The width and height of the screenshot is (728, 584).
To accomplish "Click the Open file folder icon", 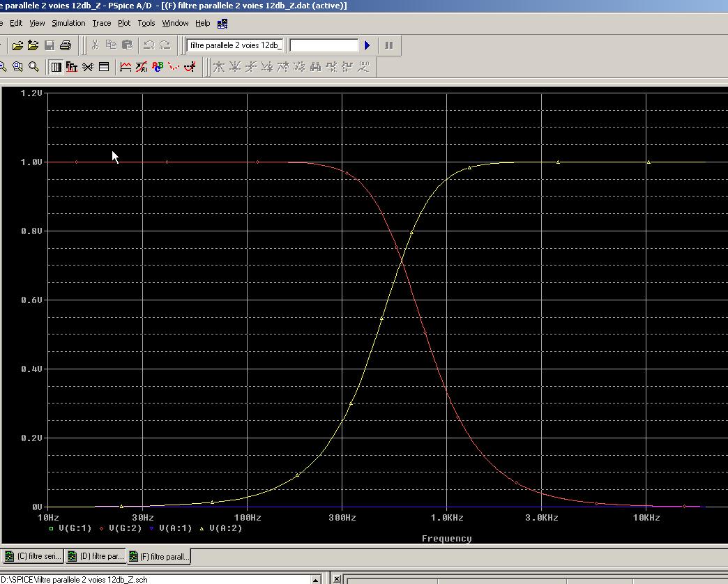I will 17,45.
